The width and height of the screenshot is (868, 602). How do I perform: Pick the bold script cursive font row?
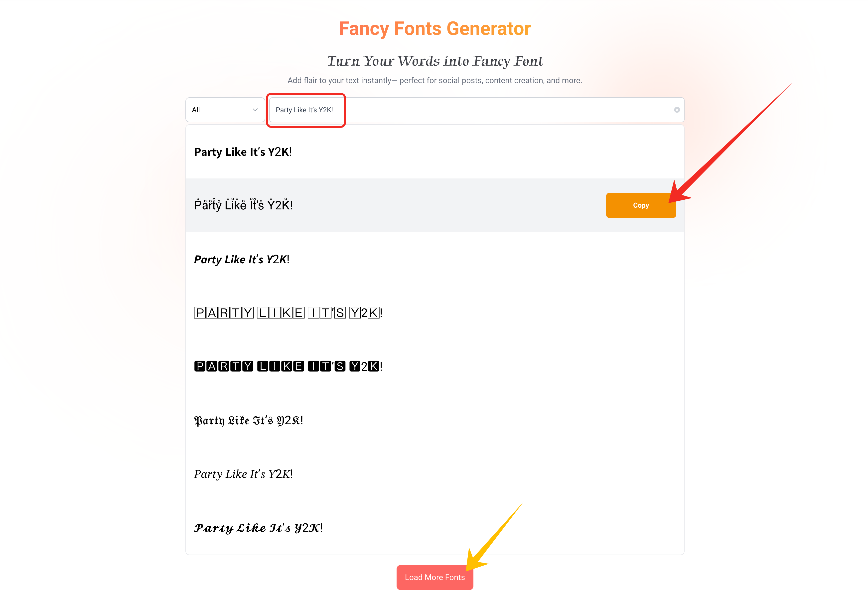434,527
